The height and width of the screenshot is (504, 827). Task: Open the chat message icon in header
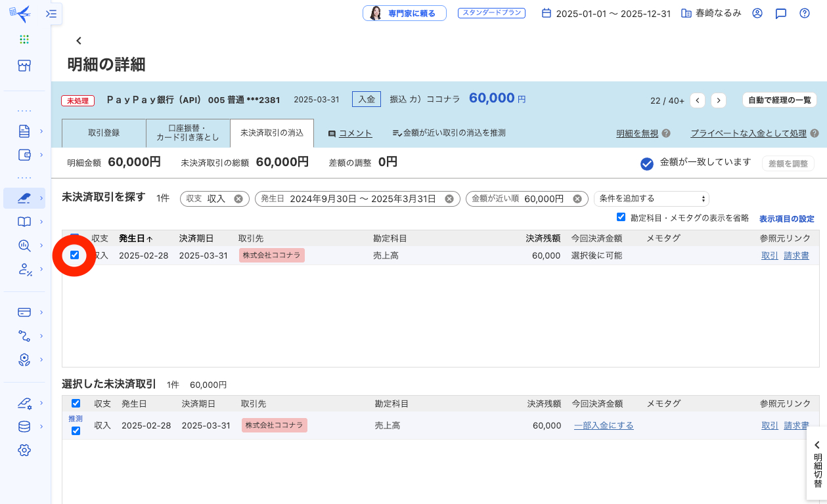tap(780, 13)
